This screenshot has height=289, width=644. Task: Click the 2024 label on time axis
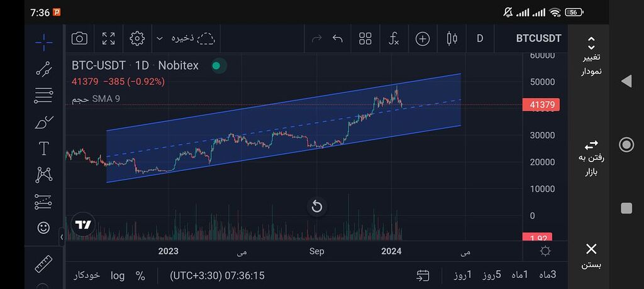[x=390, y=251]
